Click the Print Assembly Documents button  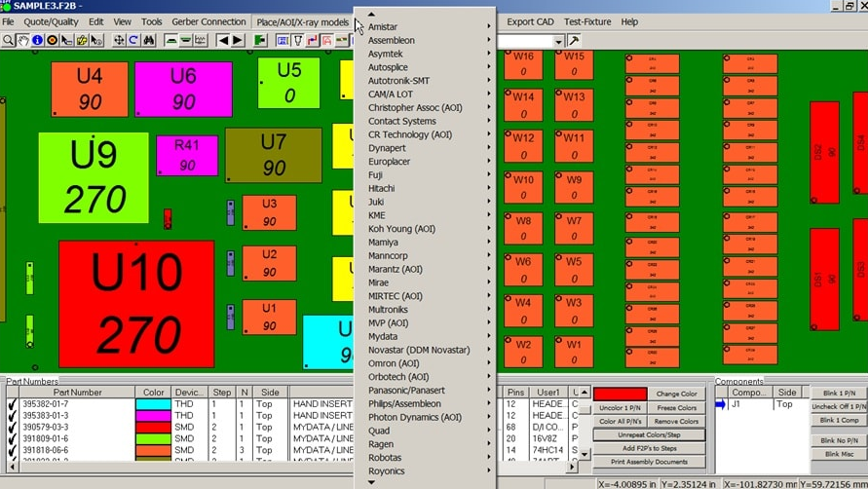648,462
